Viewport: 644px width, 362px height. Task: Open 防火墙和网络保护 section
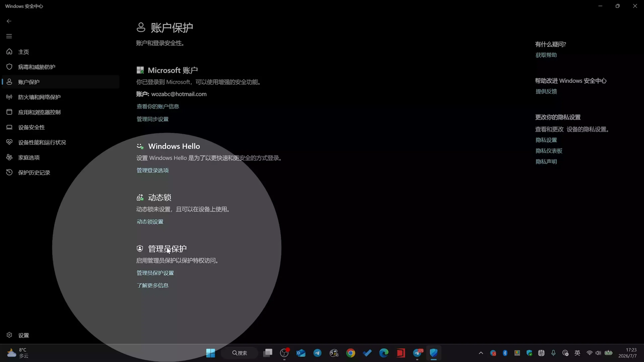tap(60, 97)
